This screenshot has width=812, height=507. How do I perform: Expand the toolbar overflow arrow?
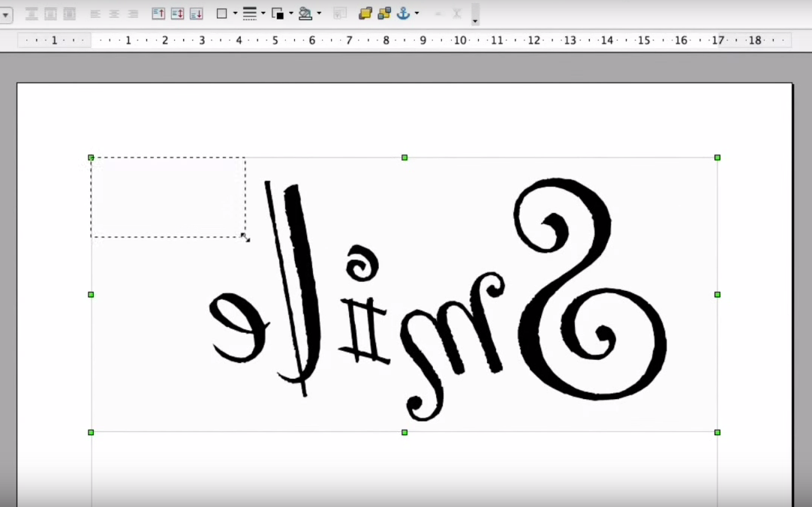(474, 20)
